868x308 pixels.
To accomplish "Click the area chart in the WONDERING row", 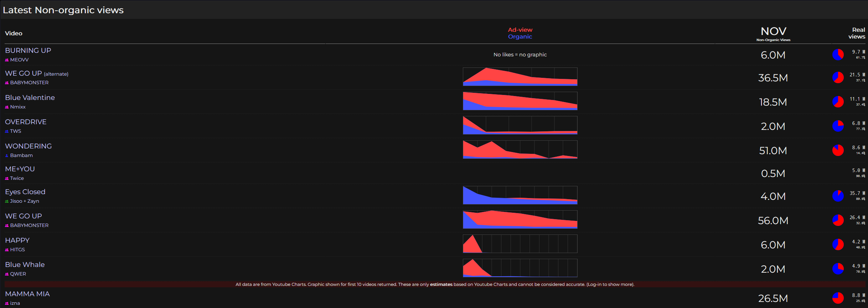I will 520,150.
